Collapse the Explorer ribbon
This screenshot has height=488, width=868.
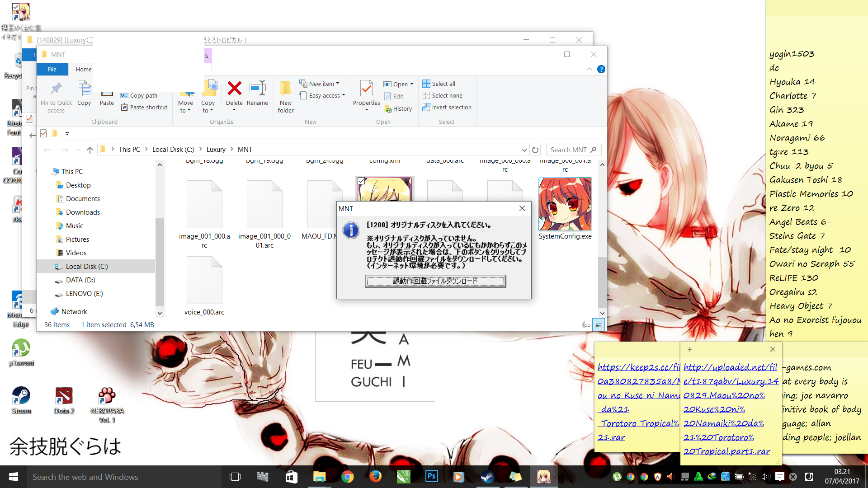click(x=589, y=69)
